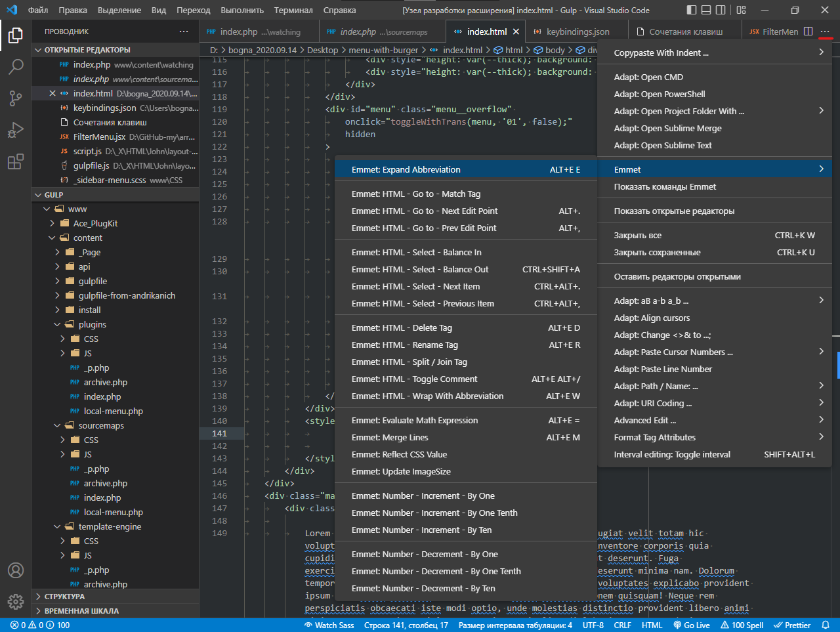Open Customize Layout icon in title bar

point(741,10)
